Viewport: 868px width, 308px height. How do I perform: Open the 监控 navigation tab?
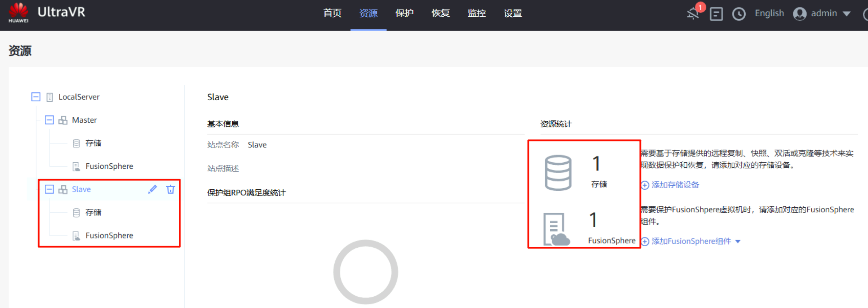pyautogui.click(x=476, y=13)
